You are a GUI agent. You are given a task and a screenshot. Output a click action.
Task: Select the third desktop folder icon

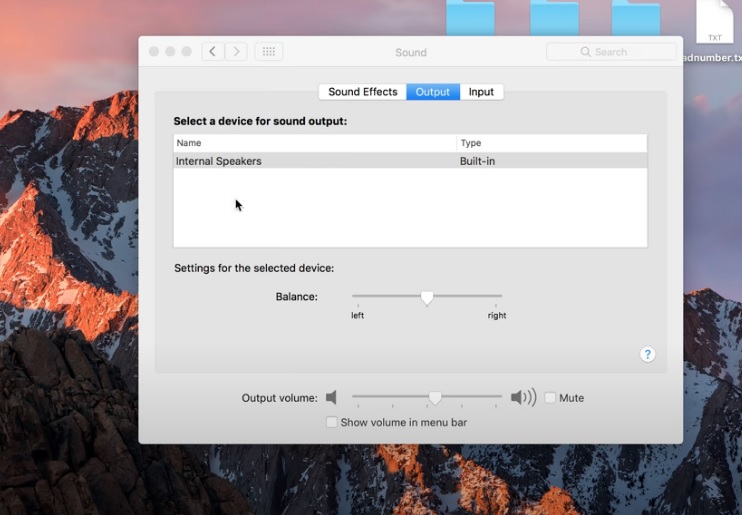coord(636,18)
